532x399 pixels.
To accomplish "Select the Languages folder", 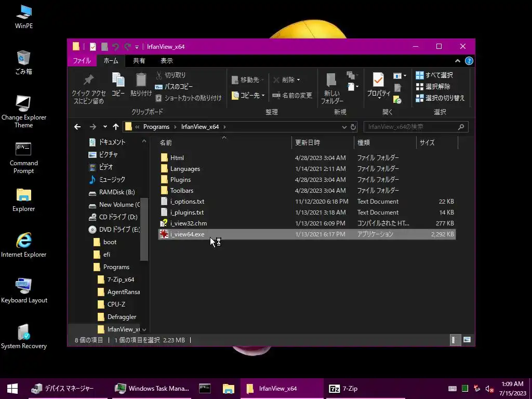I will click(307, 169).
